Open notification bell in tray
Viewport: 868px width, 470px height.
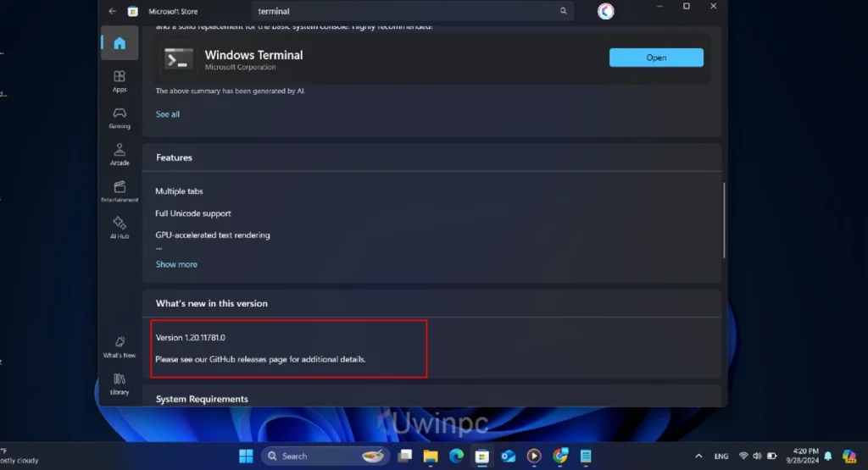point(828,456)
